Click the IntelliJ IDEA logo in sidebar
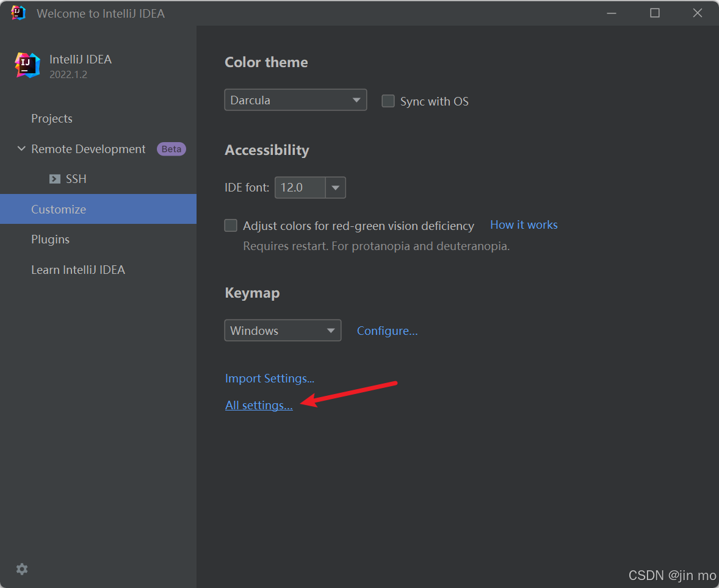Screen dimensions: 719x588 point(27,65)
